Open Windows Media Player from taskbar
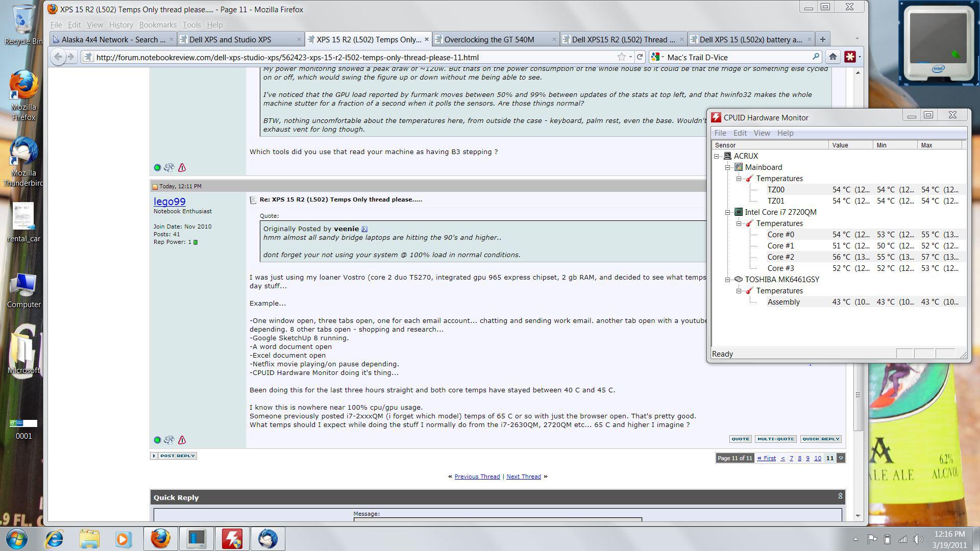The width and height of the screenshot is (980, 551). 124,539
